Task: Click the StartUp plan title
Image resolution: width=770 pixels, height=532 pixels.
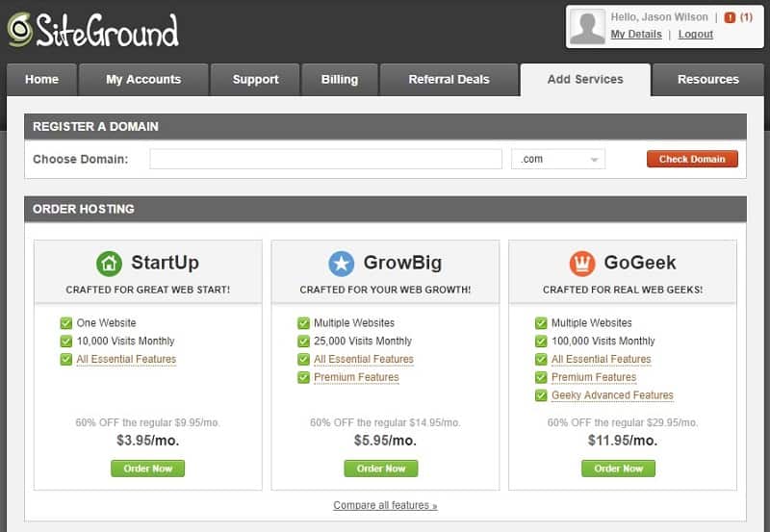Action: point(165,263)
